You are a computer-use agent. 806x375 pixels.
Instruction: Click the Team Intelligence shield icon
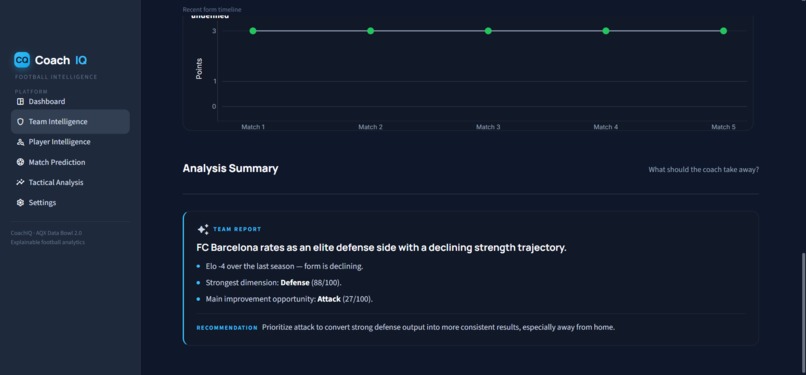(x=21, y=122)
